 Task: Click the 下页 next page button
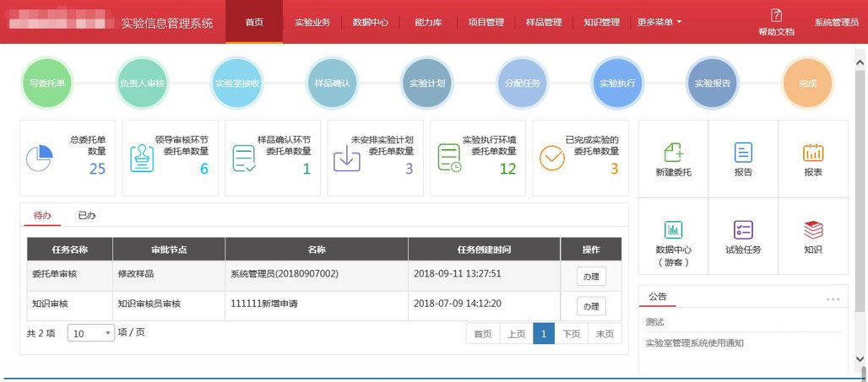tap(571, 334)
